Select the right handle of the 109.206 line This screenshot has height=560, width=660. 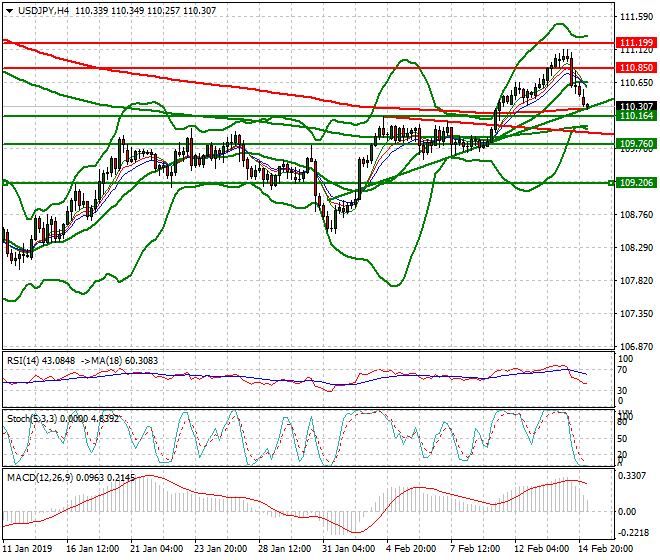click(x=611, y=183)
